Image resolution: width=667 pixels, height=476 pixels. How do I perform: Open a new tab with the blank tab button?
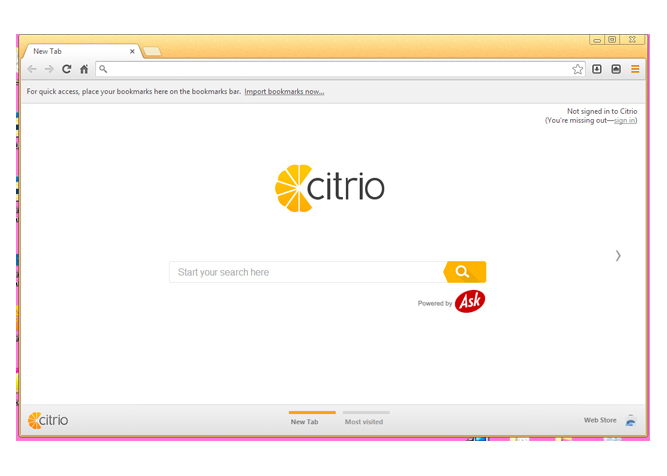tap(152, 51)
